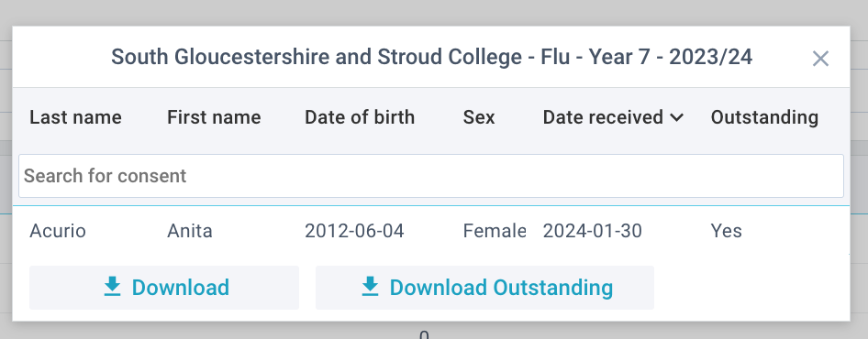Image resolution: width=868 pixels, height=339 pixels.
Task: Select the Acurio last name cell
Action: [58, 231]
